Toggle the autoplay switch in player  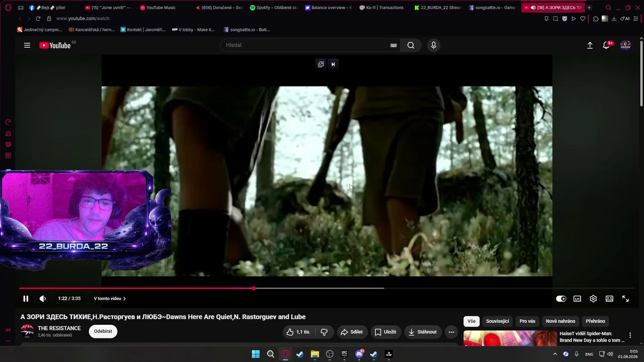pyautogui.click(x=561, y=299)
